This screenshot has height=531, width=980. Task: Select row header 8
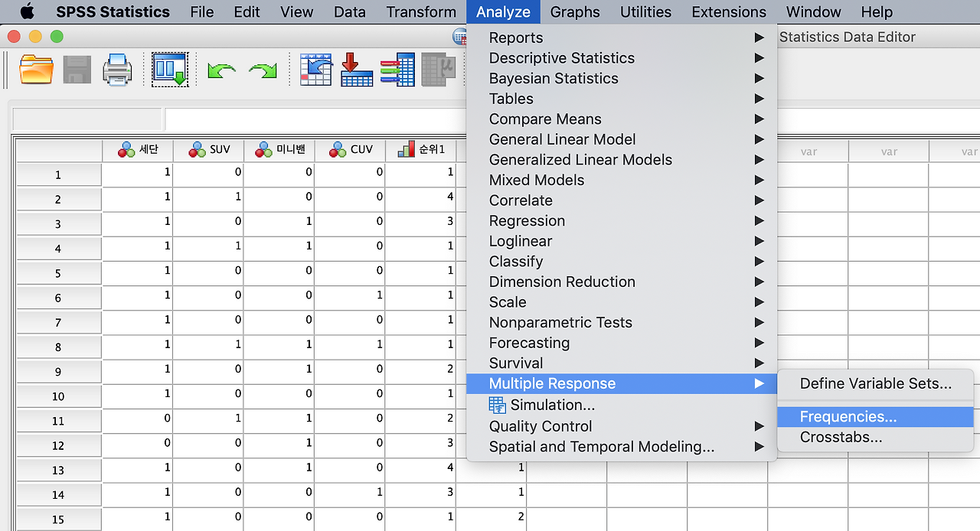click(x=58, y=347)
